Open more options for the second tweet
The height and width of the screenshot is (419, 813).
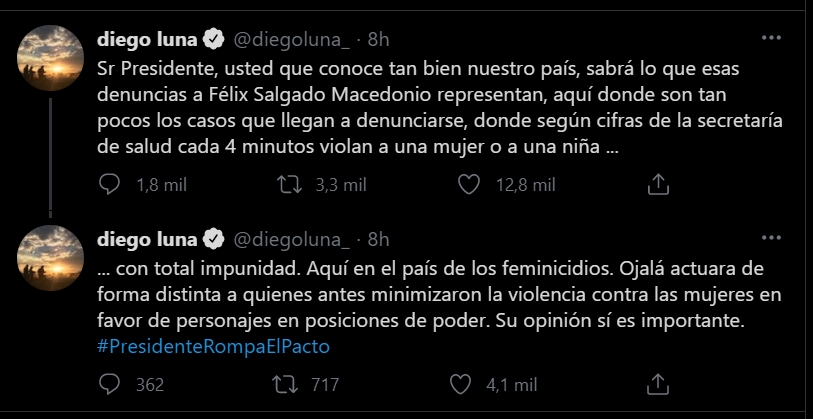pos(771,239)
